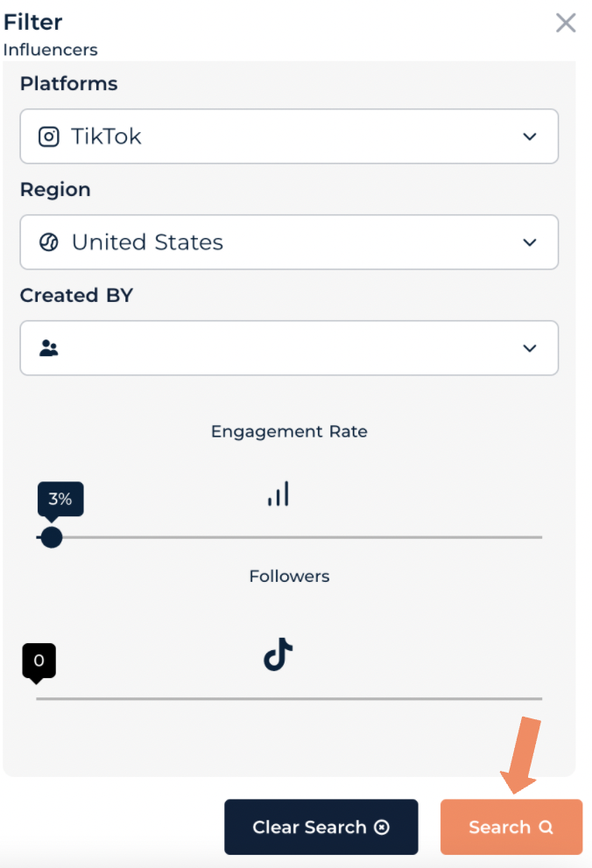Click the Engagement Rate bar chart icon
The height and width of the screenshot is (868, 592).
coord(278,493)
